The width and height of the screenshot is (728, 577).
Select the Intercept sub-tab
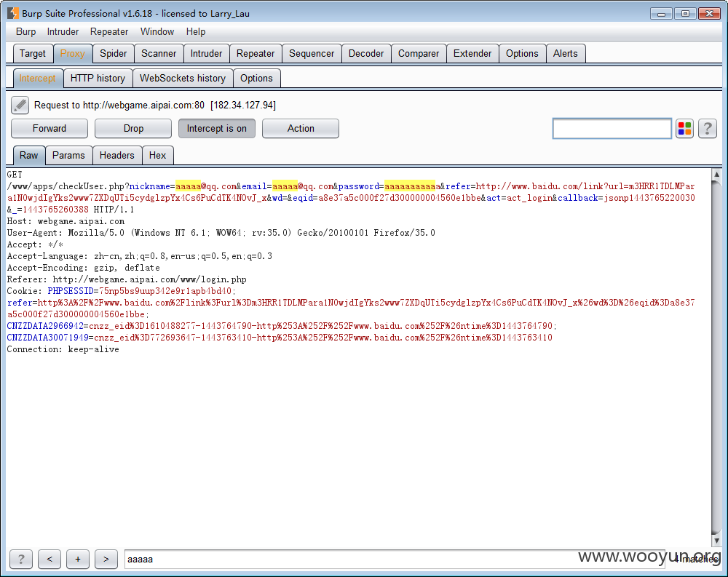click(37, 78)
